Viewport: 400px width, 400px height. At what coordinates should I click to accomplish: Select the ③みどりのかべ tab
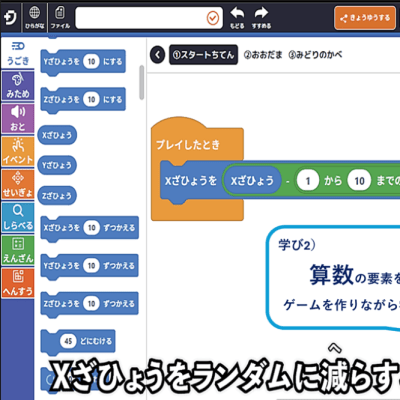[315, 55]
